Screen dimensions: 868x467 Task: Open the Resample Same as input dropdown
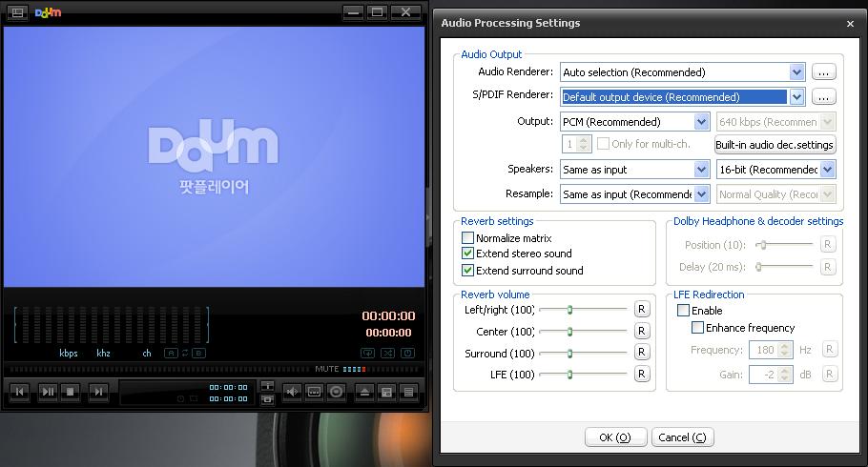click(701, 194)
